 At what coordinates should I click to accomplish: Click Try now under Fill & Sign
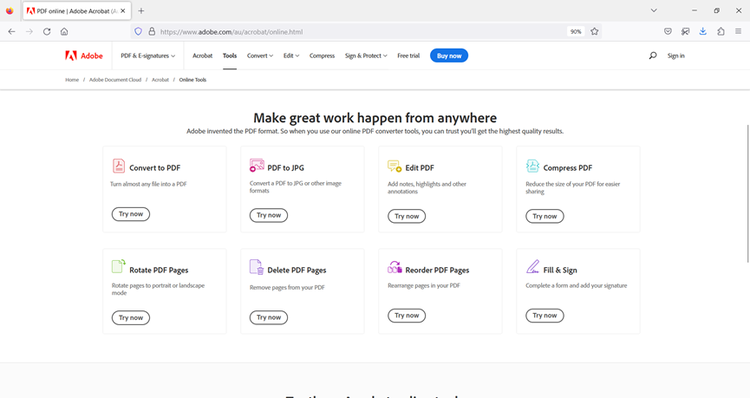545,315
